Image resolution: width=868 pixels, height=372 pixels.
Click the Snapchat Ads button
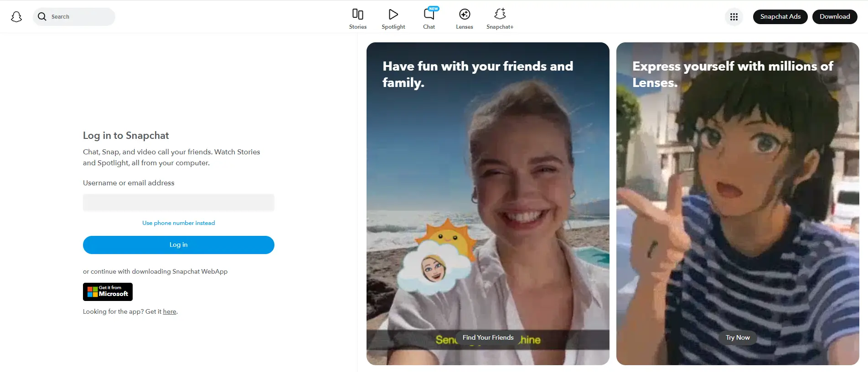(780, 17)
